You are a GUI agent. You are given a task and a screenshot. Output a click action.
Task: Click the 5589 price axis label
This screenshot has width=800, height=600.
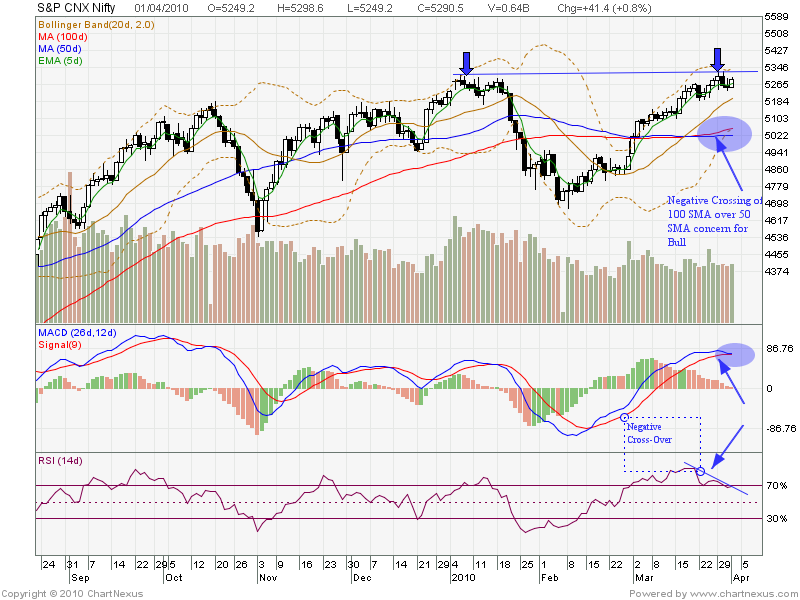777,17
